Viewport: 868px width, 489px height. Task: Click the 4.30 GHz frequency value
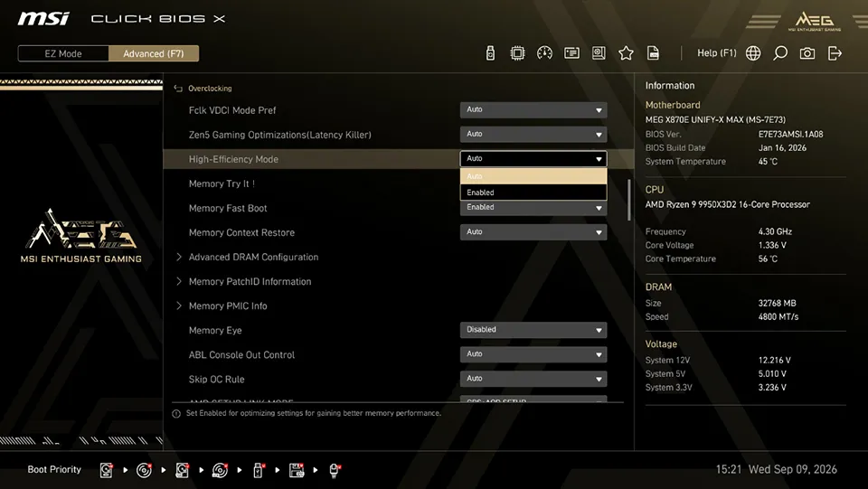click(x=775, y=231)
